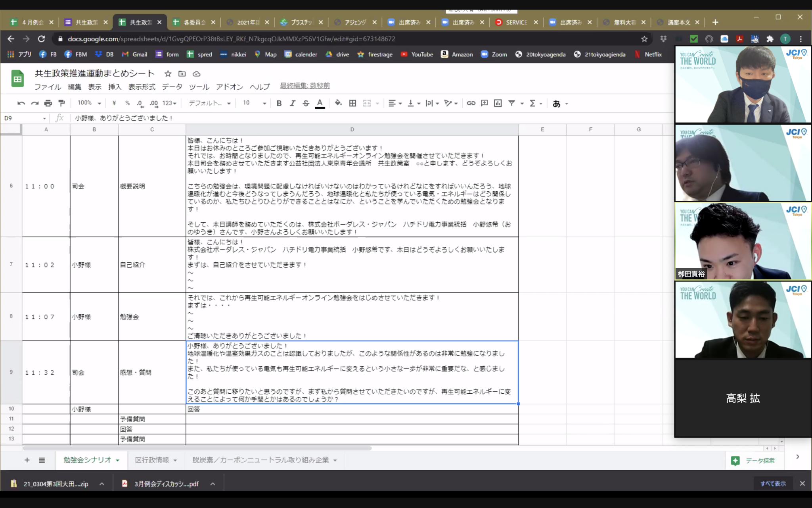Screen dimensions: 812x508
Task: Toggle italic formatting
Action: coord(293,103)
